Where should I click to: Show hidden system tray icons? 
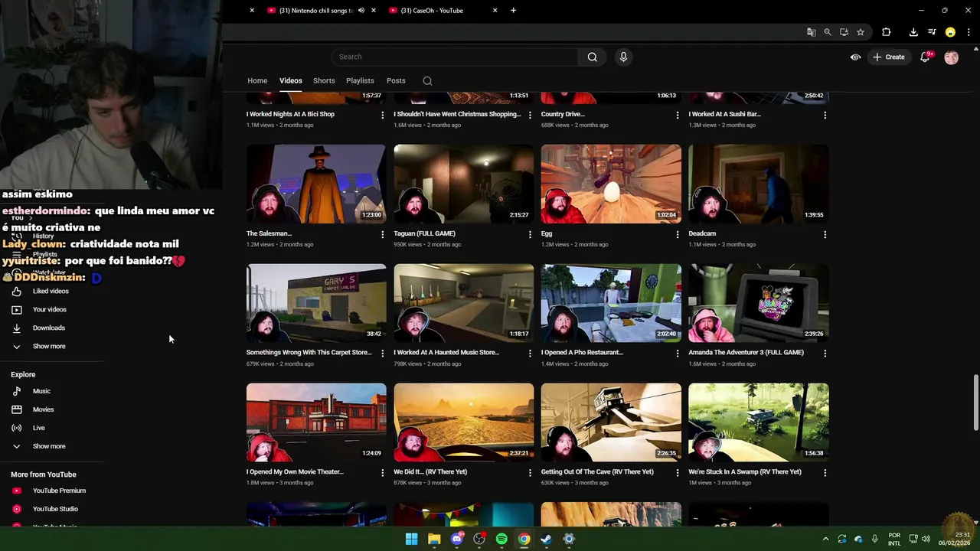[x=825, y=540]
